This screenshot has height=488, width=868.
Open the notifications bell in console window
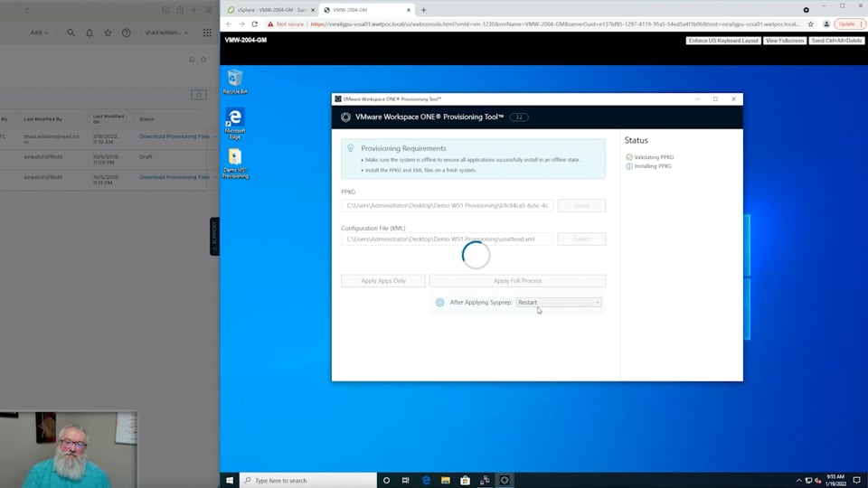[90, 33]
